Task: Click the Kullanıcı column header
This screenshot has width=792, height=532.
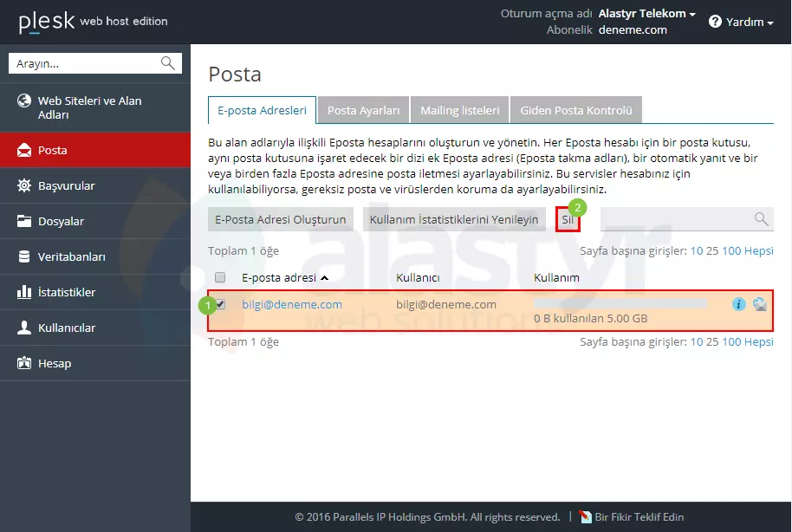Action: tap(418, 277)
